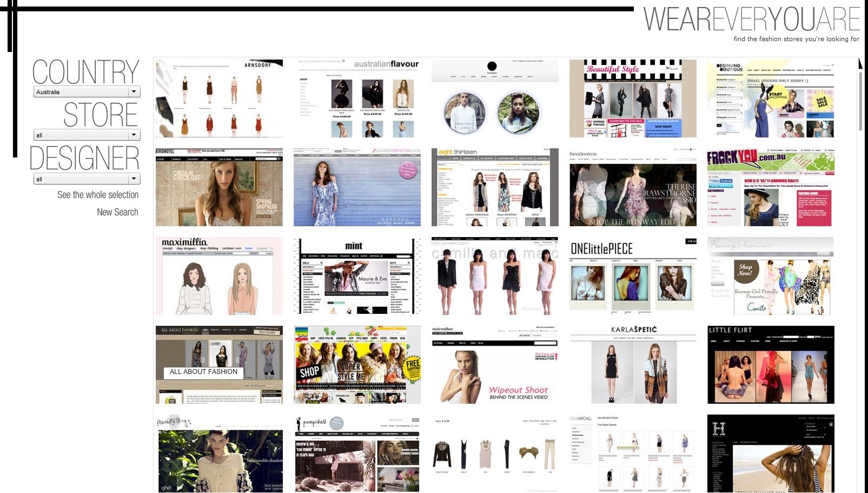Click 'See the whole selection' link
The height and width of the screenshot is (493, 868).
(x=98, y=195)
